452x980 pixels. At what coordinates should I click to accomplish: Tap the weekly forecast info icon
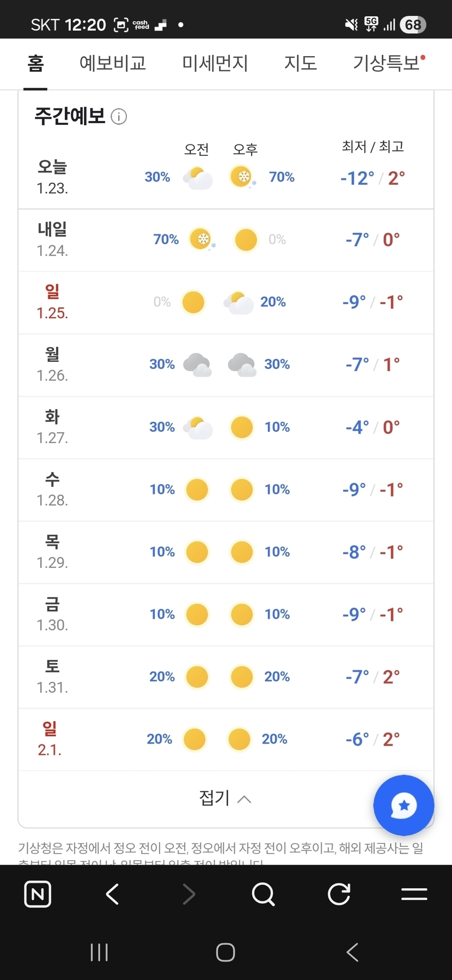[x=119, y=117]
